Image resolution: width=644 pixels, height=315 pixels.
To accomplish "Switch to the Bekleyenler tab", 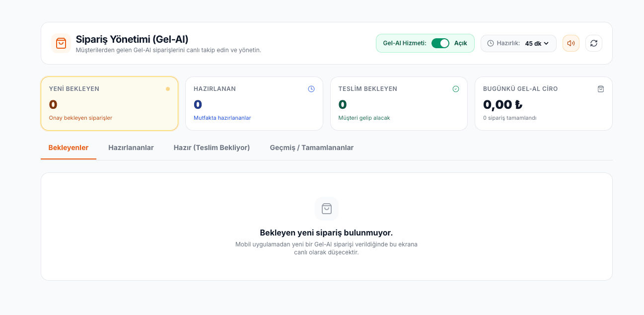I will coord(69,148).
